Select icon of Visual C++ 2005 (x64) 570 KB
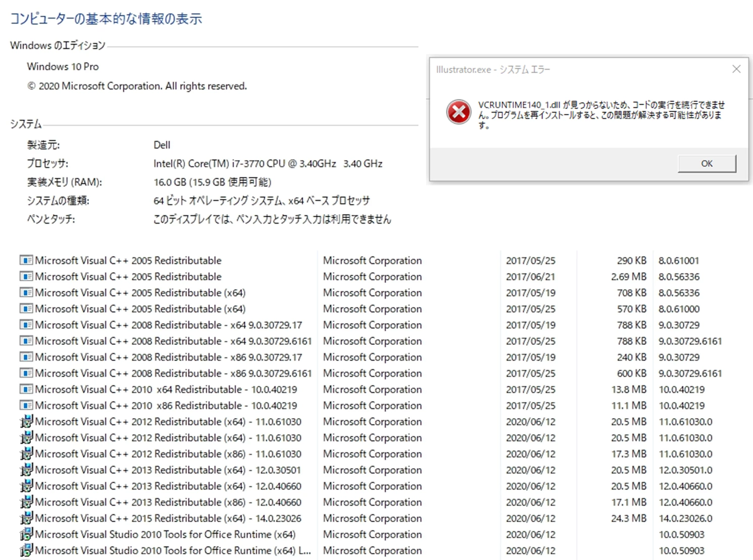753x560 pixels. tap(26, 309)
